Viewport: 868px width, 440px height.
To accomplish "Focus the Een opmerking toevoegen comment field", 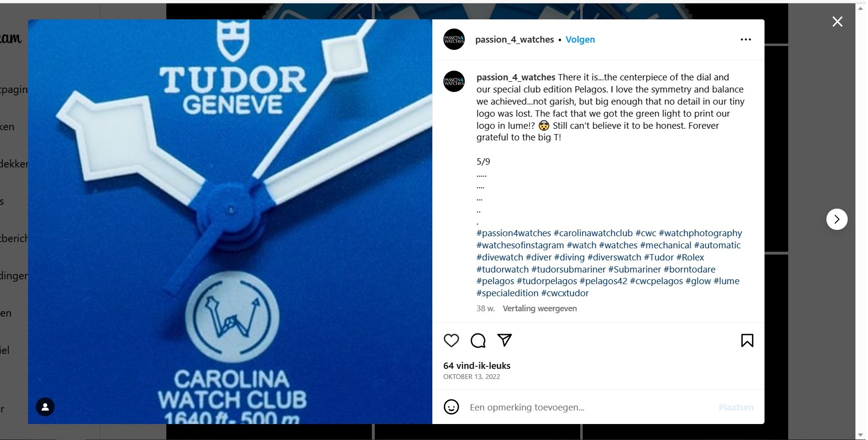I will pyautogui.click(x=590, y=408).
